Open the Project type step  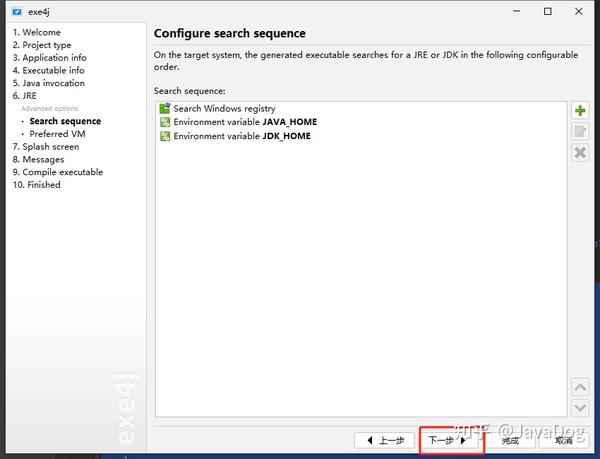(x=42, y=45)
